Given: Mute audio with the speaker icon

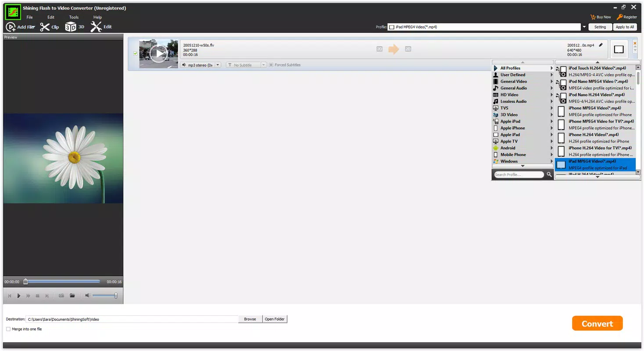Looking at the screenshot, I should tap(87, 296).
